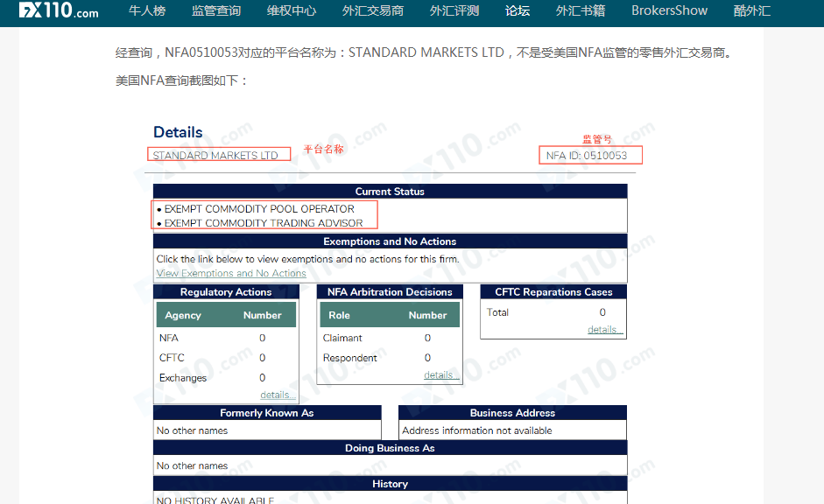Click the NFA ID: 0510053 box
The image size is (824, 504).
[590, 155]
